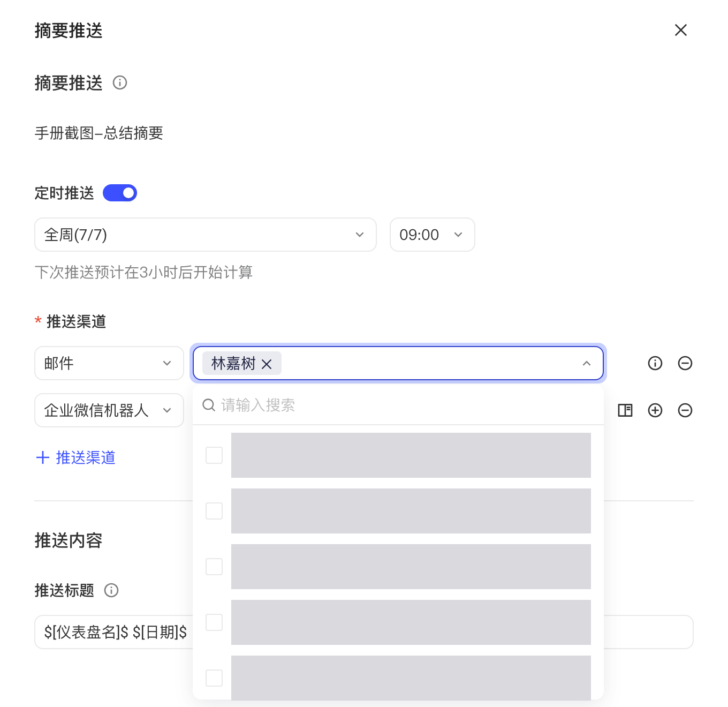
Task: Open the 全周(7/7) schedule dropdown
Action: coord(206,235)
